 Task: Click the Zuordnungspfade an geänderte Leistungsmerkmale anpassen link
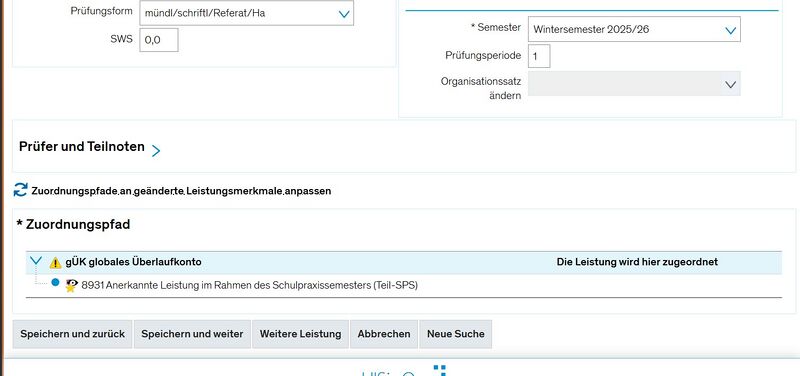click(x=181, y=191)
